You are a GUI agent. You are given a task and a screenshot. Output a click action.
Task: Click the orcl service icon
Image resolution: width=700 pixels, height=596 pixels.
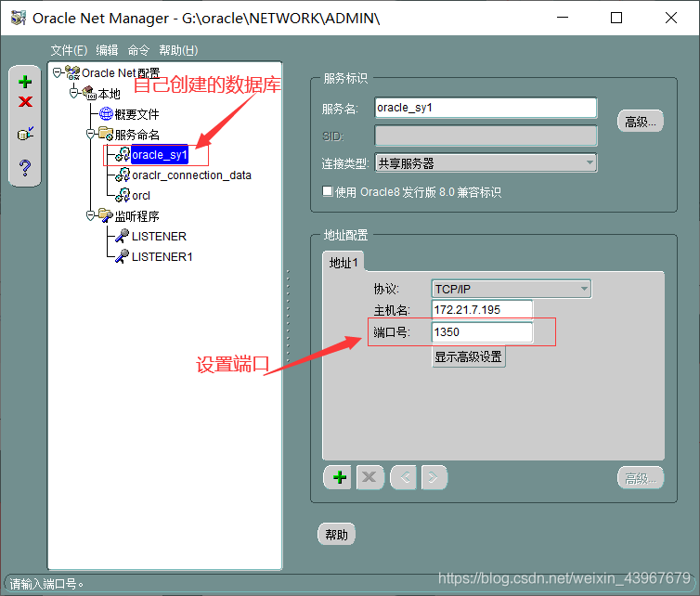click(x=123, y=195)
